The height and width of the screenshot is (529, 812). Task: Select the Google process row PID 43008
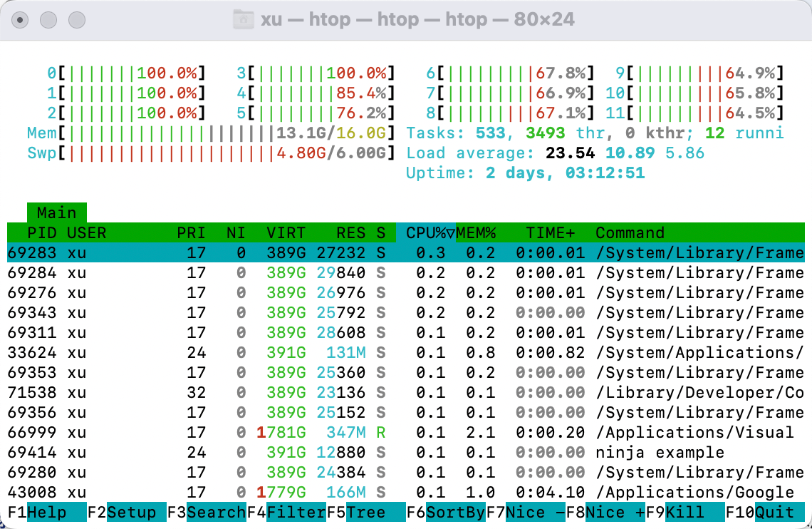[x=406, y=492]
